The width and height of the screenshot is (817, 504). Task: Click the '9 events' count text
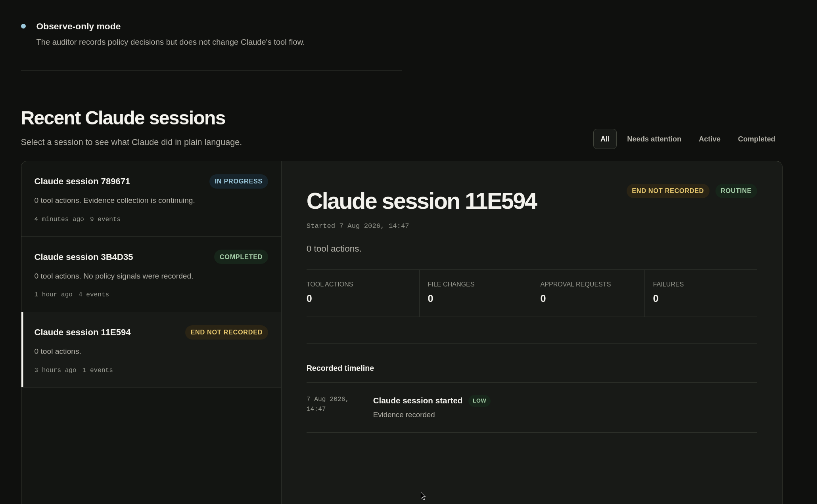point(105,219)
